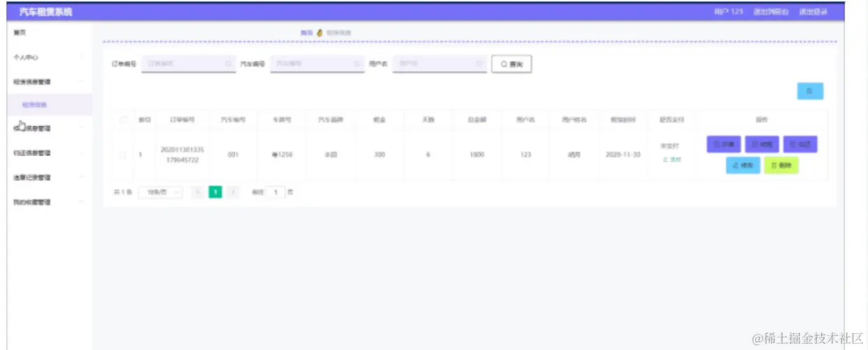The height and width of the screenshot is (350, 868).
Task: Expand the 归还信息管理 sidebar menu
Action: 49,153
